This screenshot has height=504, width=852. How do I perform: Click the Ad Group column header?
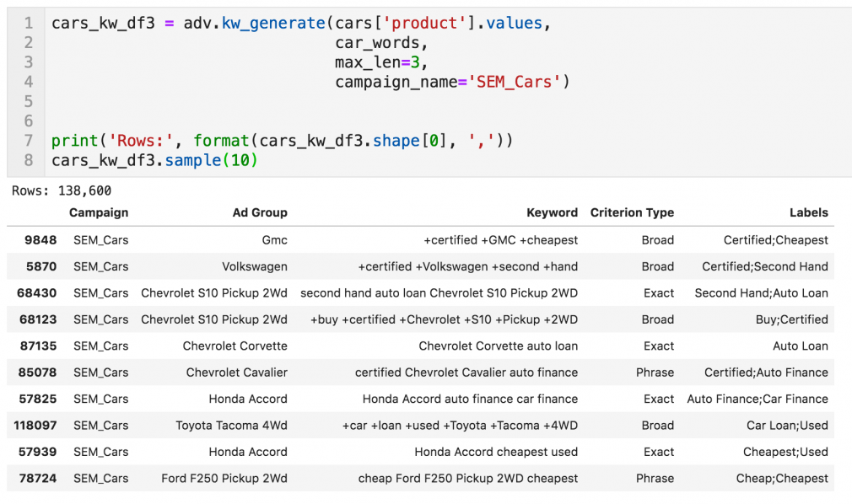coord(260,212)
